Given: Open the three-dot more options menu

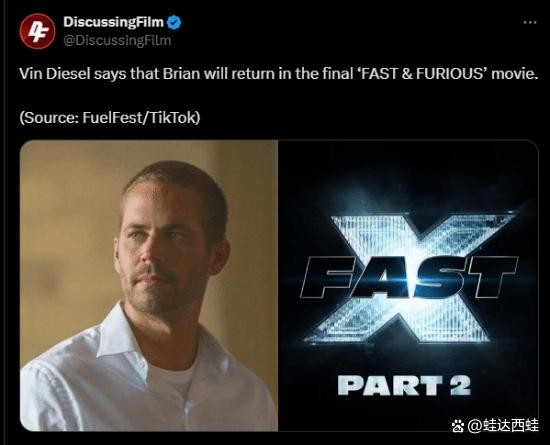Looking at the screenshot, I should (530, 22).
